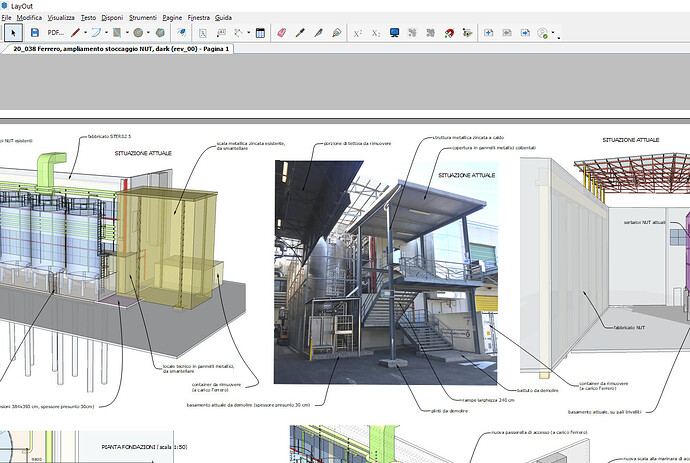690x463 pixels.
Task: Expand the Line tool dropdown arrow
Action: 85,34
